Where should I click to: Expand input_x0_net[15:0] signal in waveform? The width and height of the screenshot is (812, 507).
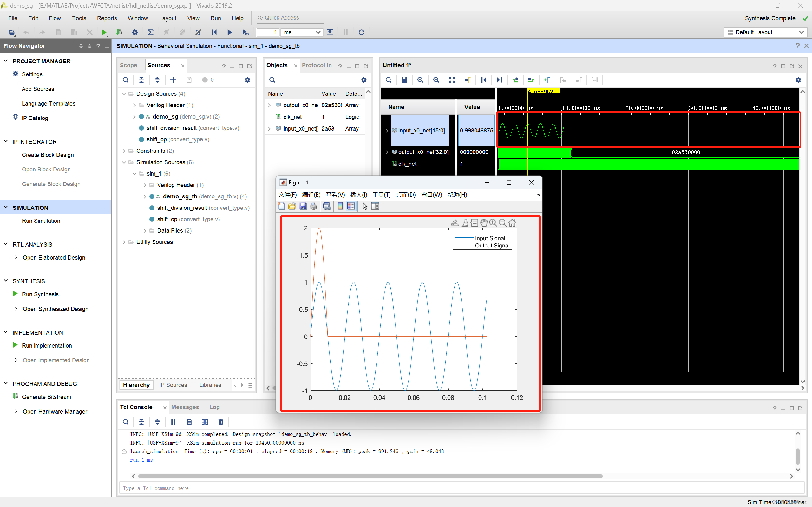coord(387,131)
